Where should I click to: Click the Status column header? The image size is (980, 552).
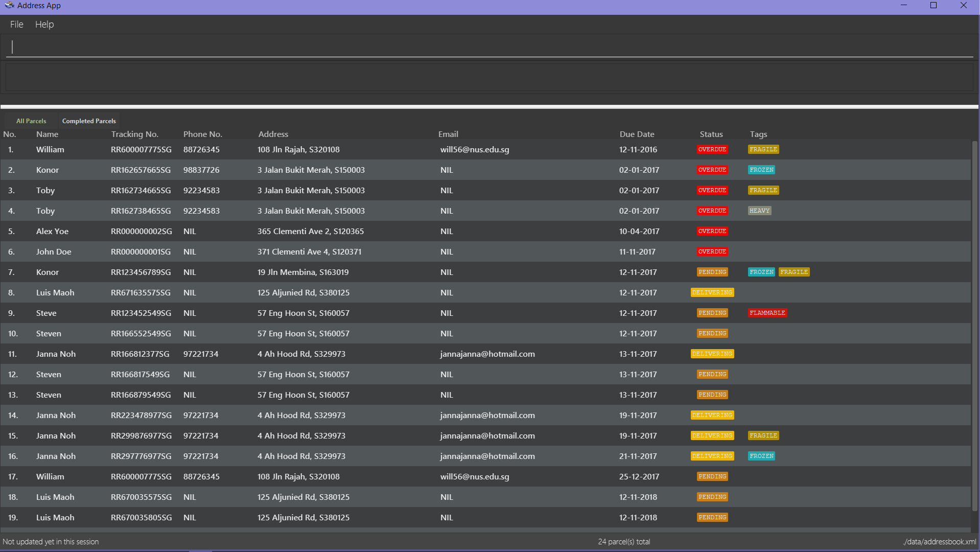711,134
